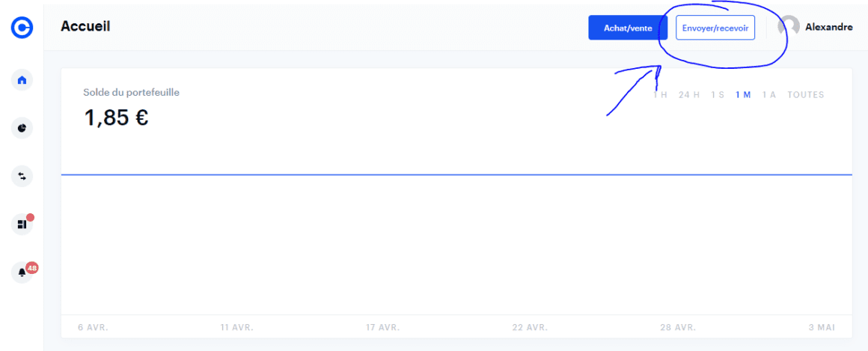Click the Achat/vente button
868x351 pixels.
point(627,28)
